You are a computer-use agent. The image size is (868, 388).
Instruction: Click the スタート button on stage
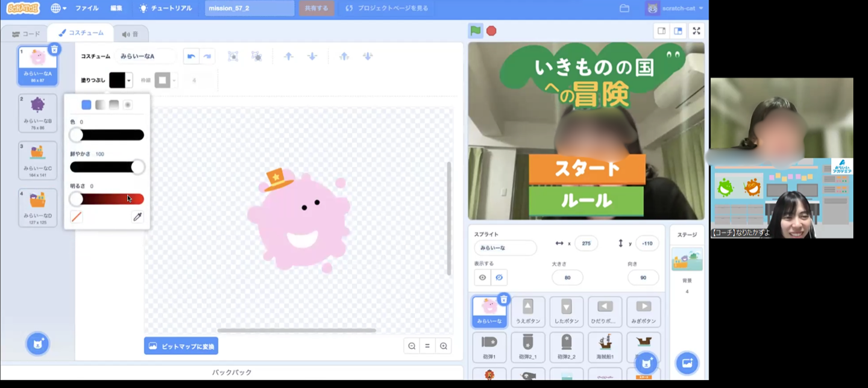point(587,169)
